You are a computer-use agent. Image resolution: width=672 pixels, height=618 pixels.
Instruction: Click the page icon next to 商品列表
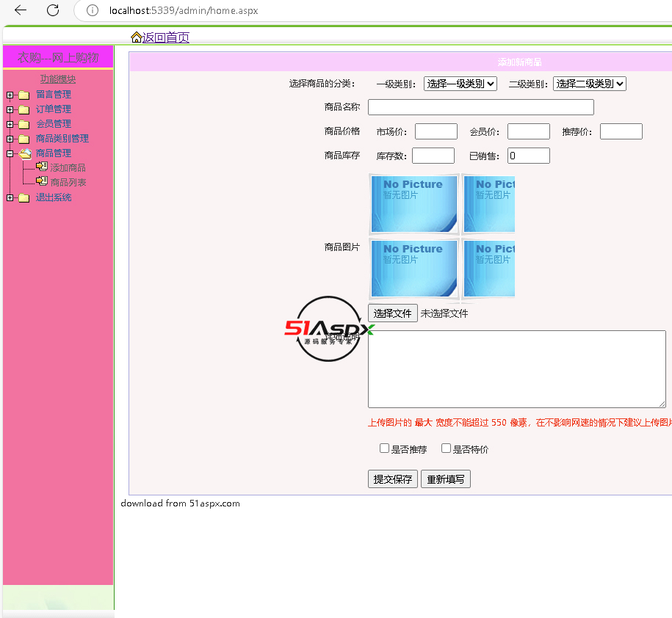click(42, 181)
